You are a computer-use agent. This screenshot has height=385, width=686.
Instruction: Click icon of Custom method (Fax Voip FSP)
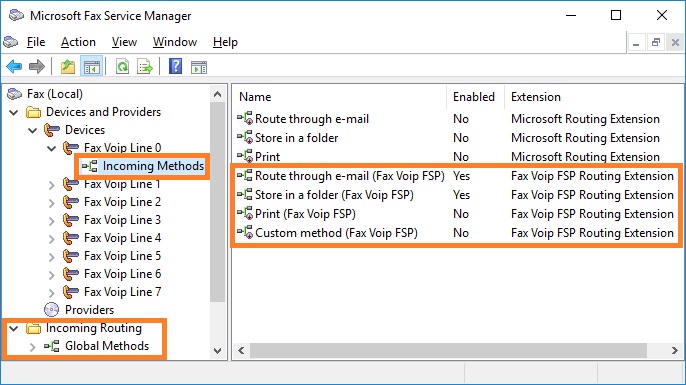(245, 232)
